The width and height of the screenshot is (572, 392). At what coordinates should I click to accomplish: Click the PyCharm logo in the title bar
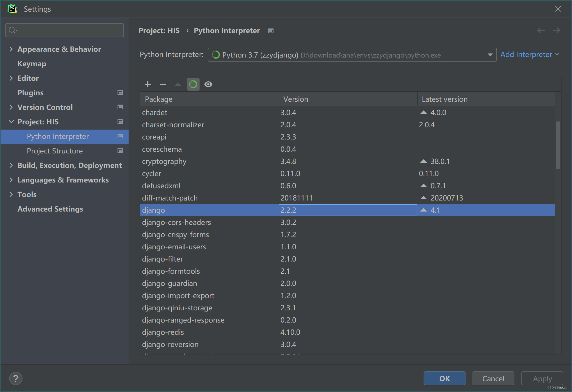click(x=12, y=9)
